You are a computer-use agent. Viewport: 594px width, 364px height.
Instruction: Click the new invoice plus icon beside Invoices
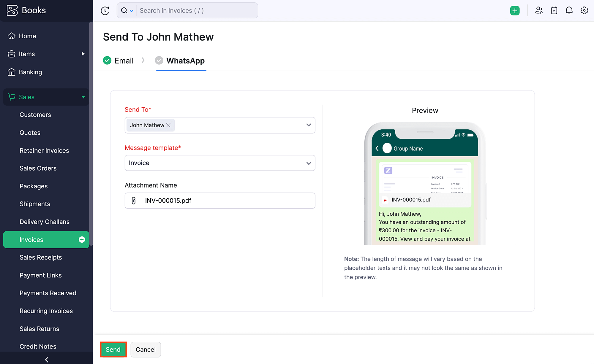(x=82, y=239)
